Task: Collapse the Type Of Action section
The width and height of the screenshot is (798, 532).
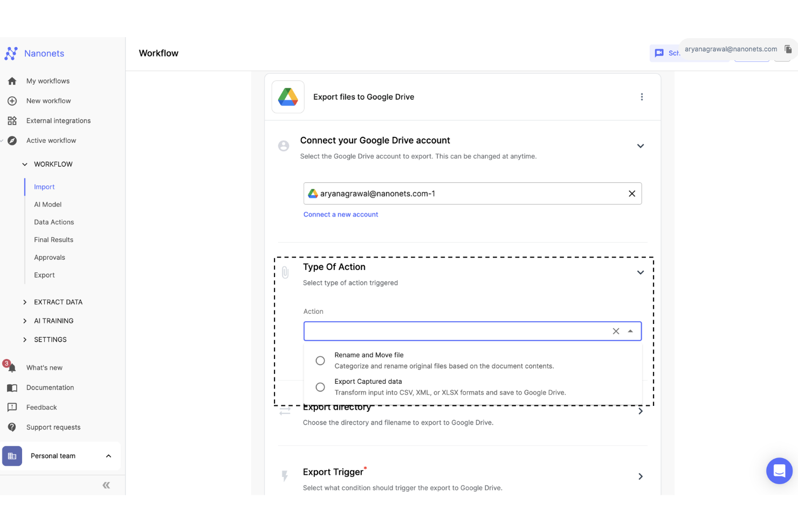Action: pyautogui.click(x=640, y=273)
